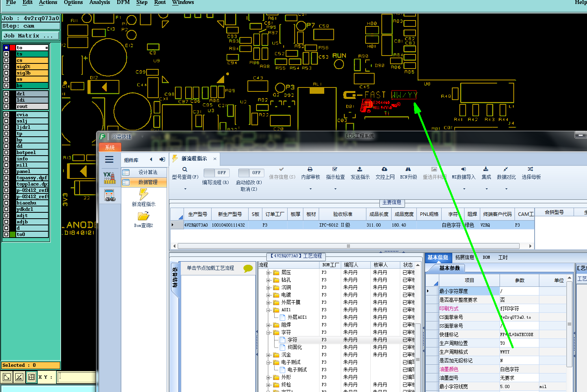Select 数据管理 in component library
Viewport: 587px width, 392px height.
pos(144,182)
